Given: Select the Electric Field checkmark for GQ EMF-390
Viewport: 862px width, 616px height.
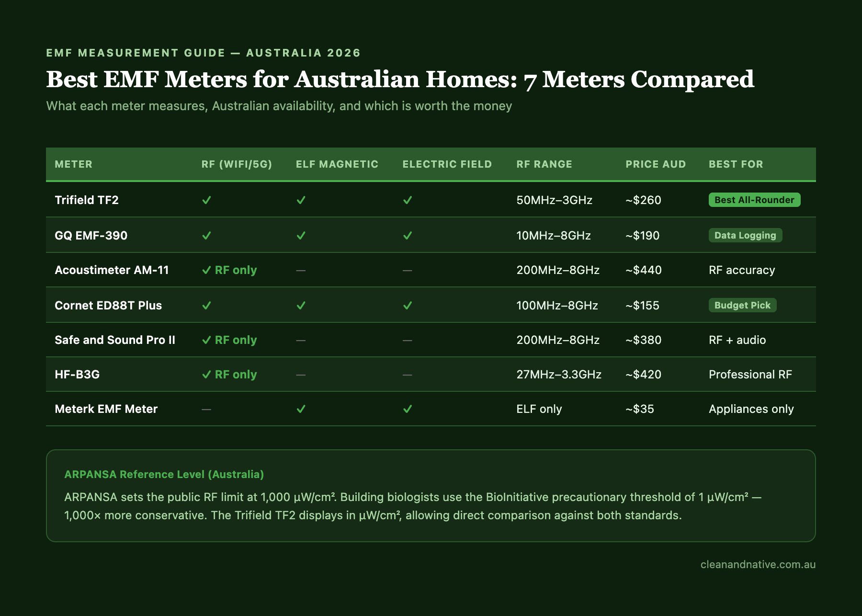Looking at the screenshot, I should coord(408,235).
